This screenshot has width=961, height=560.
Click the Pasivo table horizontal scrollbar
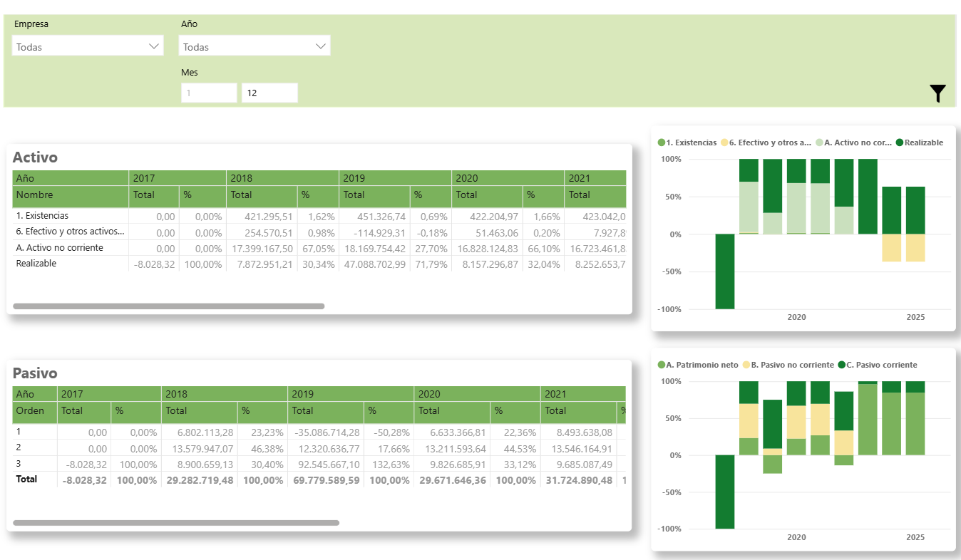[176, 523]
